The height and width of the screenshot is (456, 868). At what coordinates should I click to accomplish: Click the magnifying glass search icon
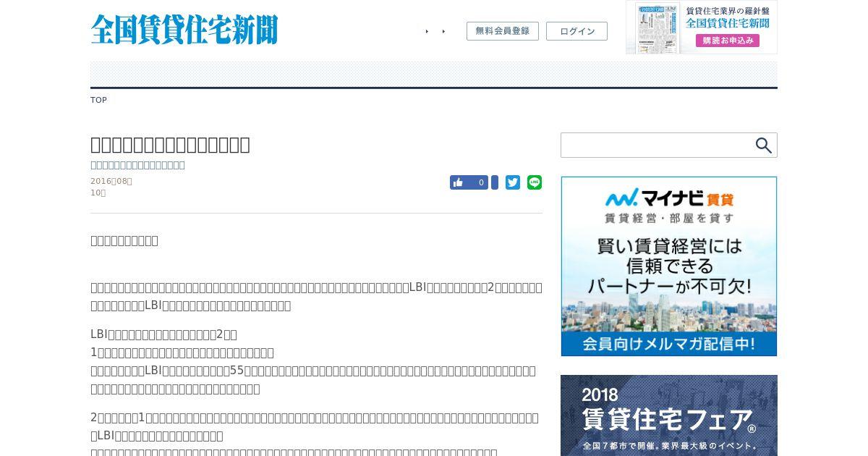(x=764, y=145)
